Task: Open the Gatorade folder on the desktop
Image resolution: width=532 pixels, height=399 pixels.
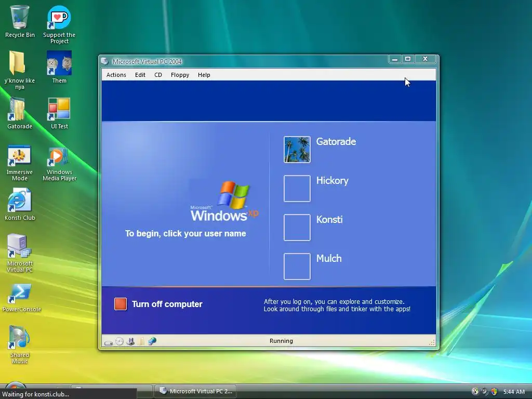Action: coord(20,113)
